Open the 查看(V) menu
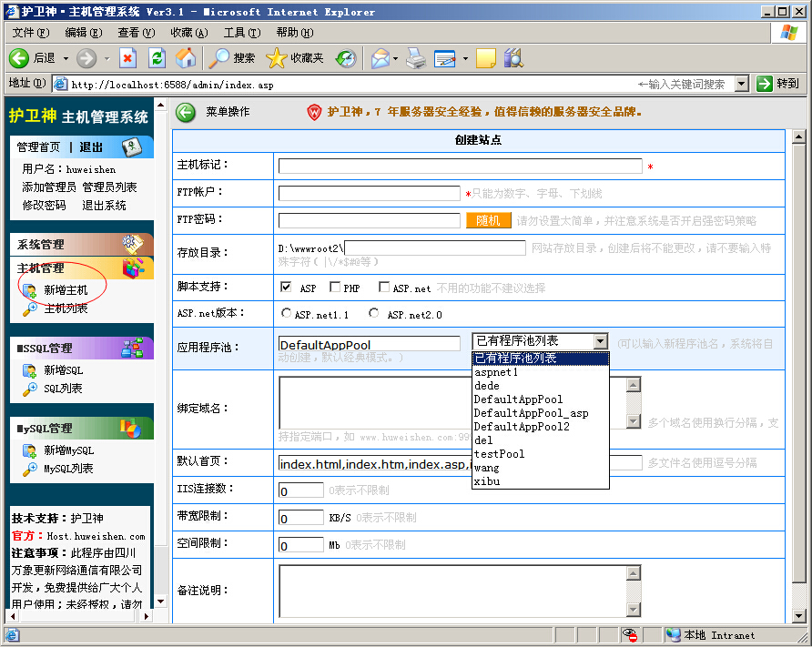Viewport: 812px width, 647px height. pyautogui.click(x=135, y=33)
